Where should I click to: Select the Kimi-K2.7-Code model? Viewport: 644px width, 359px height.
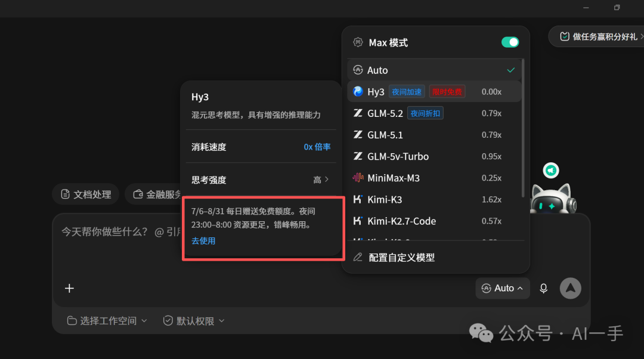[x=434, y=221]
